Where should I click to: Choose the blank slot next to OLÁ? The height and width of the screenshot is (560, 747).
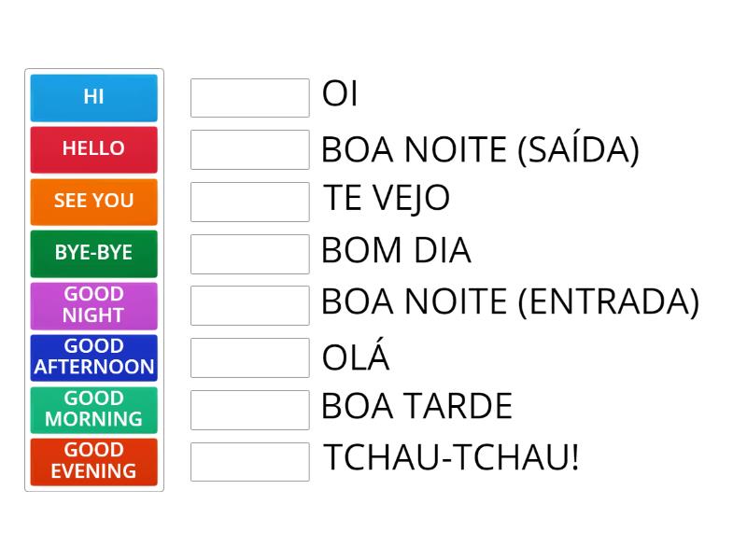[x=249, y=357]
